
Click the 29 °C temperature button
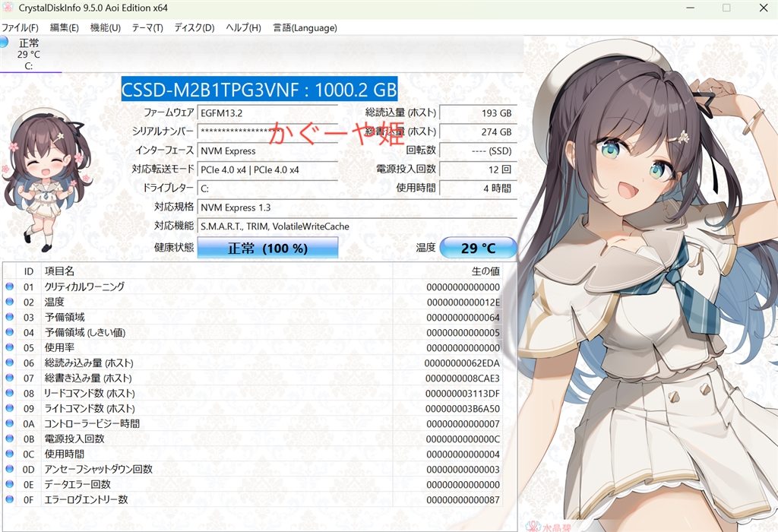point(478,248)
